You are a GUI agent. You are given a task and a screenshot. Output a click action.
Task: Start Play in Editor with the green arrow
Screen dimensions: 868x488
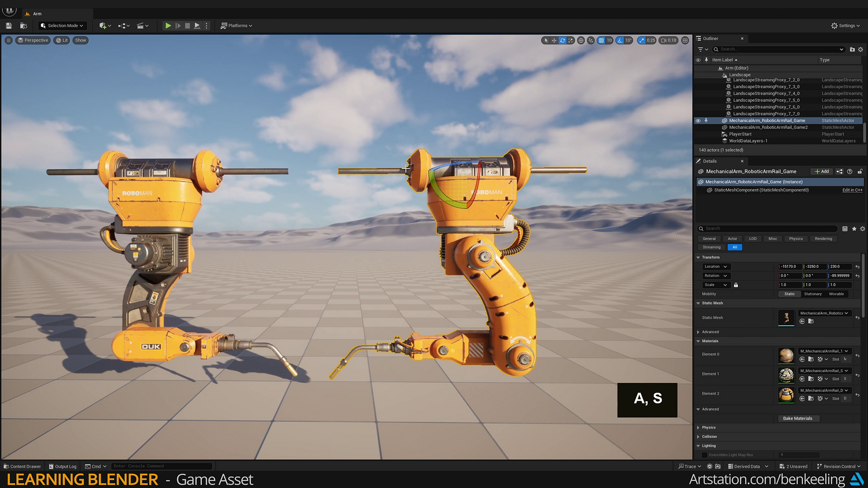(x=168, y=25)
